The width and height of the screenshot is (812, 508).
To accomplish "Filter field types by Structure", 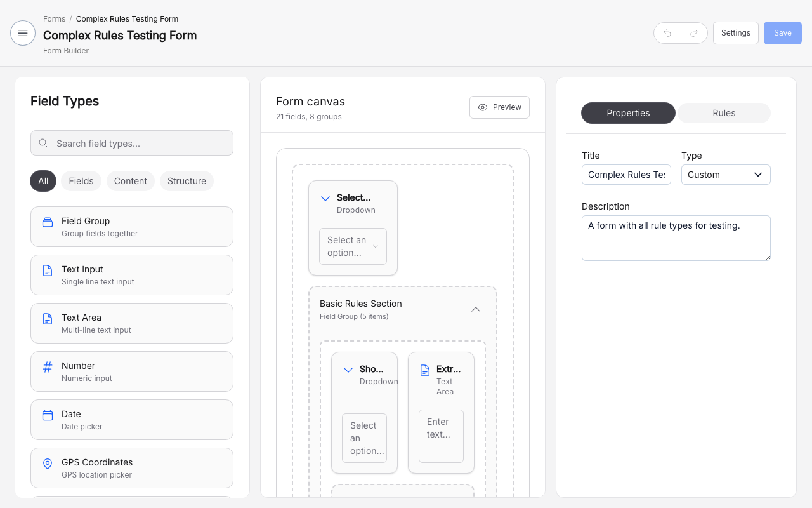I will click(x=187, y=181).
